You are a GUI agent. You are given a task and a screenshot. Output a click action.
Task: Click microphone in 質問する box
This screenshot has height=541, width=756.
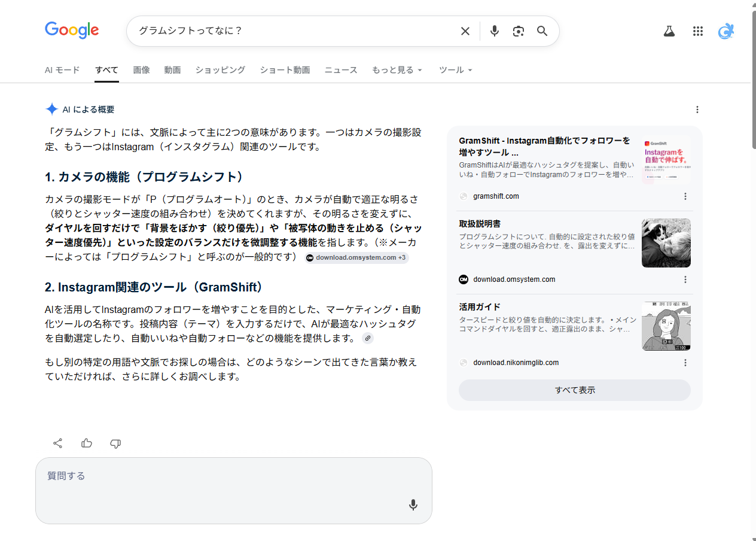click(413, 505)
